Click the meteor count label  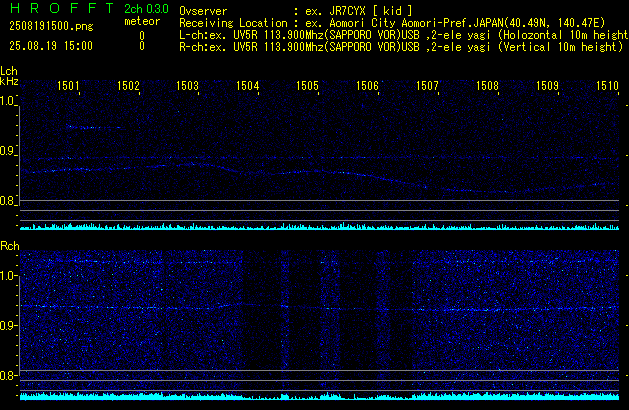pyautogui.click(x=142, y=21)
